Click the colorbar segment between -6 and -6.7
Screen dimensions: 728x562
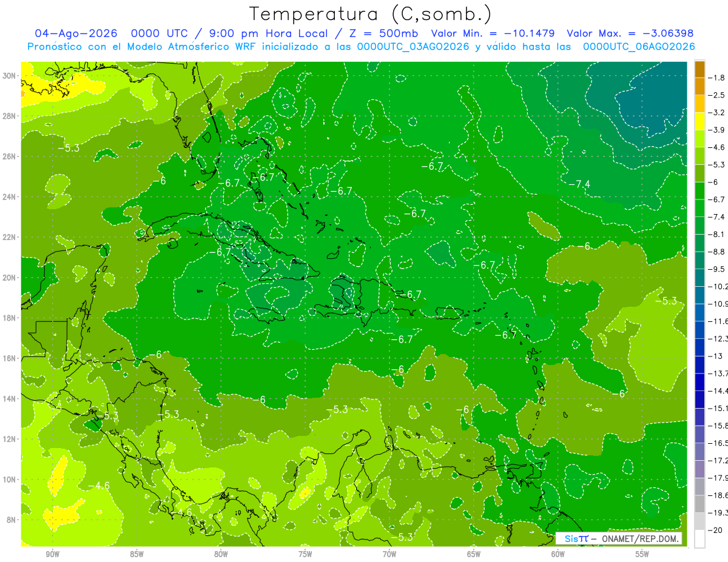pos(699,191)
